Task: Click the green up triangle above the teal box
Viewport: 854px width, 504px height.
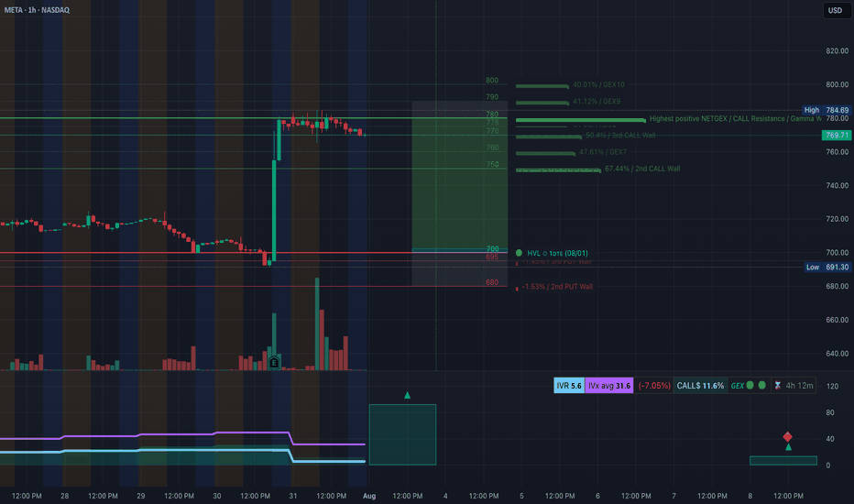Action: pyautogui.click(x=408, y=395)
